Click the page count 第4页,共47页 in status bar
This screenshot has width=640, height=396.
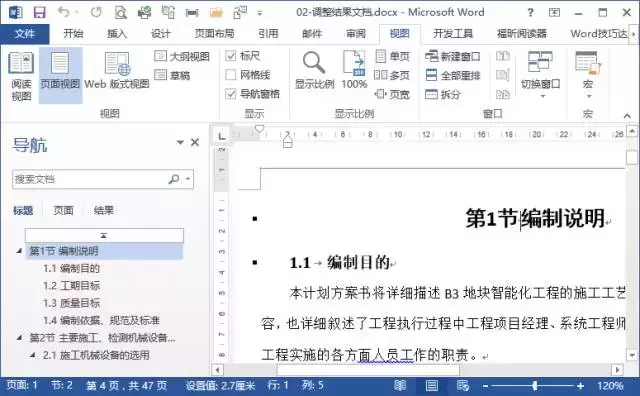click(x=126, y=385)
